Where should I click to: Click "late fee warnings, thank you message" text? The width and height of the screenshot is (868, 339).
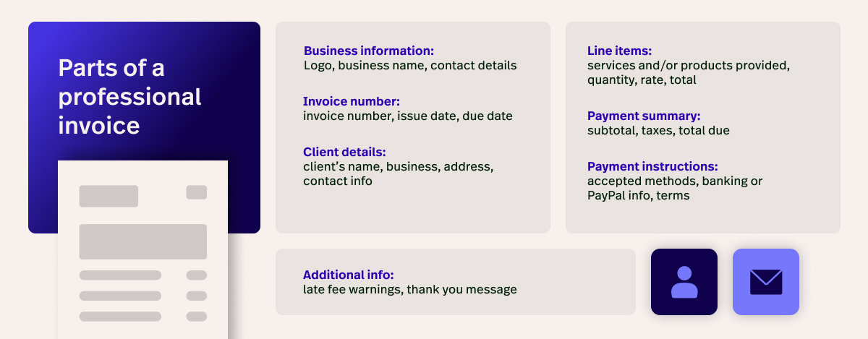(410, 290)
